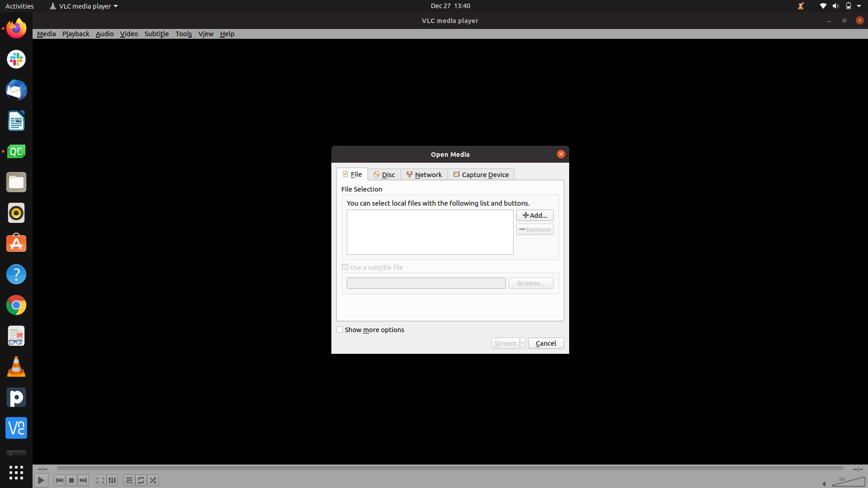Open LibreOffice Writer from the dock
Viewport: 868px width, 488px height.
[16, 121]
